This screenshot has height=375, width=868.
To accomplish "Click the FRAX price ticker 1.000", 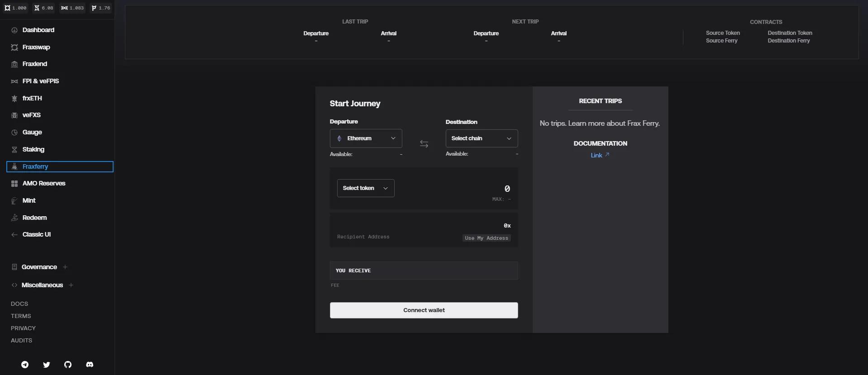I will [16, 8].
